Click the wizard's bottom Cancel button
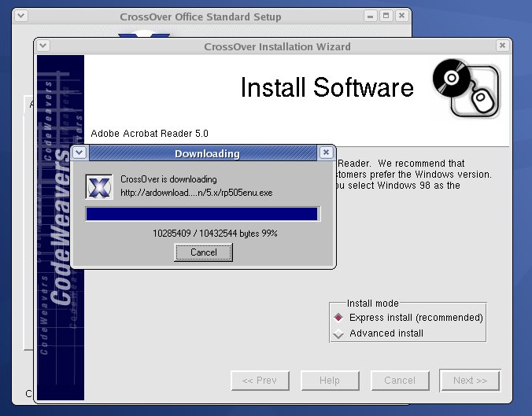Screen dimensions: 532x416 click(x=400, y=381)
